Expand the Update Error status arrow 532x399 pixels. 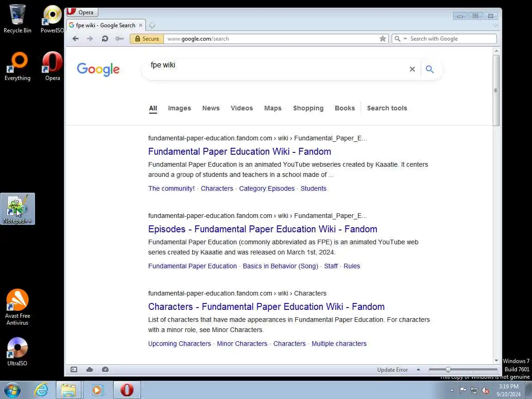(418, 369)
